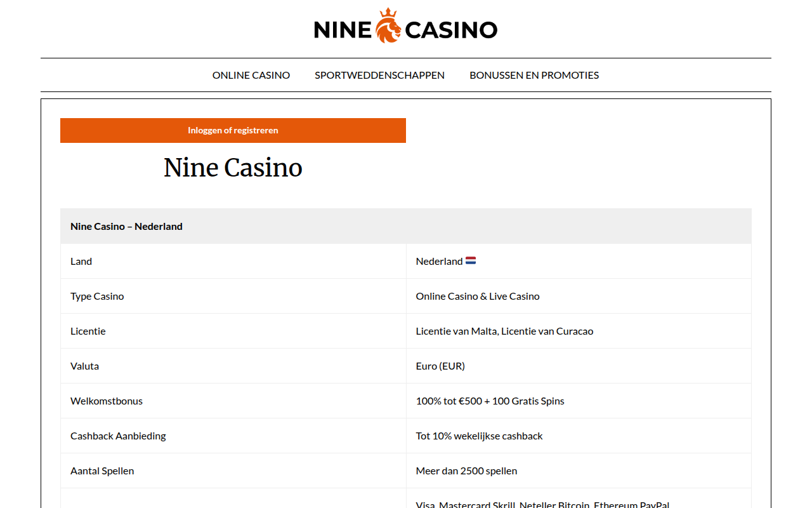Viewport: 812px width, 508px height.
Task: Click the 'Aantal Spellen' label
Action: coord(102,471)
